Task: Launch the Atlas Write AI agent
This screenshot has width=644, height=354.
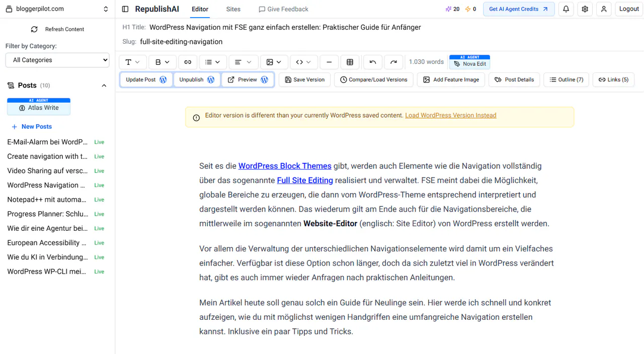Action: click(39, 106)
